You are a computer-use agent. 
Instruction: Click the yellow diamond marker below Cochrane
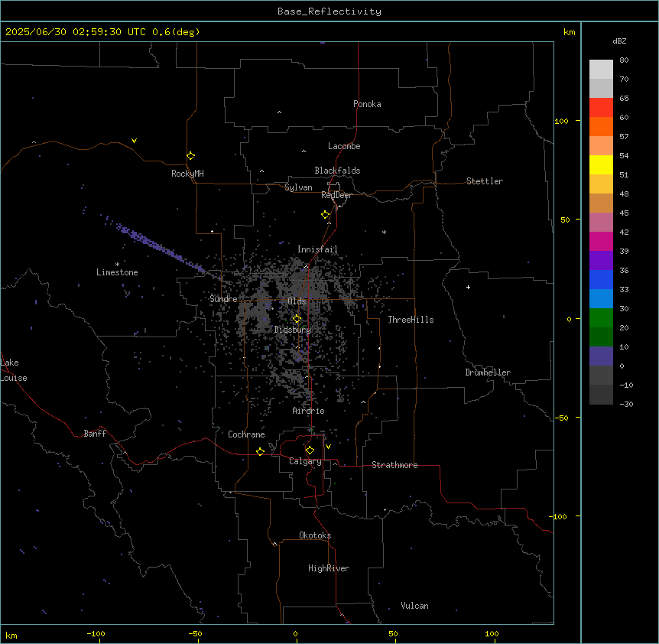260,451
